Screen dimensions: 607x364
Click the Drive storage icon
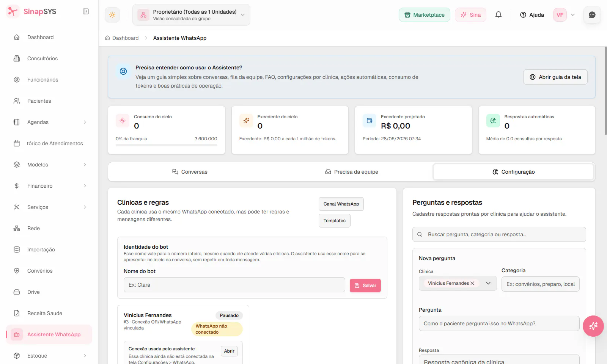[17, 292]
